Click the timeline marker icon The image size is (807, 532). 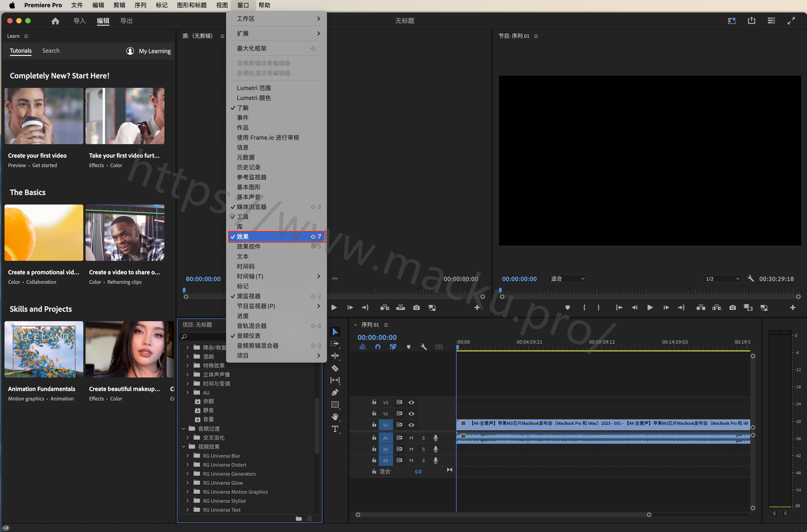click(408, 347)
